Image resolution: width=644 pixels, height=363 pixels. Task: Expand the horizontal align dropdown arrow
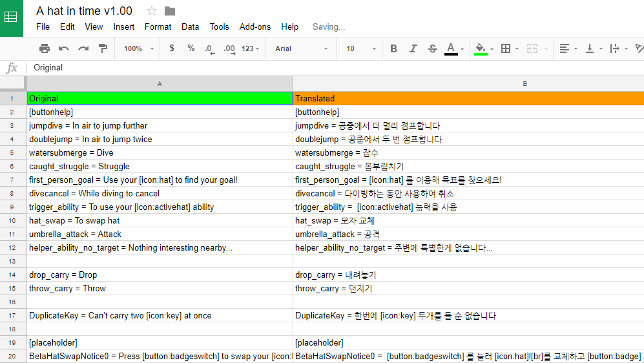(576, 49)
